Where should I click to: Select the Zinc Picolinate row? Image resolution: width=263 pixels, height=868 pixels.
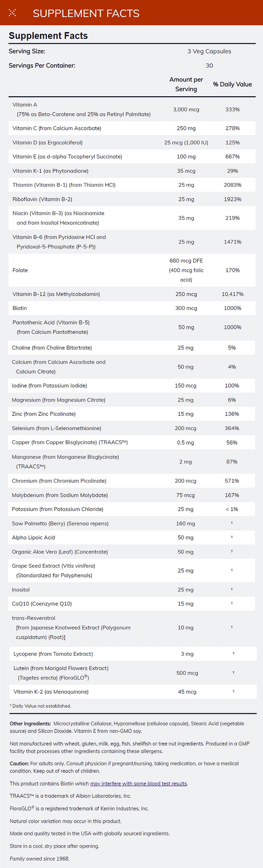[x=43, y=414]
